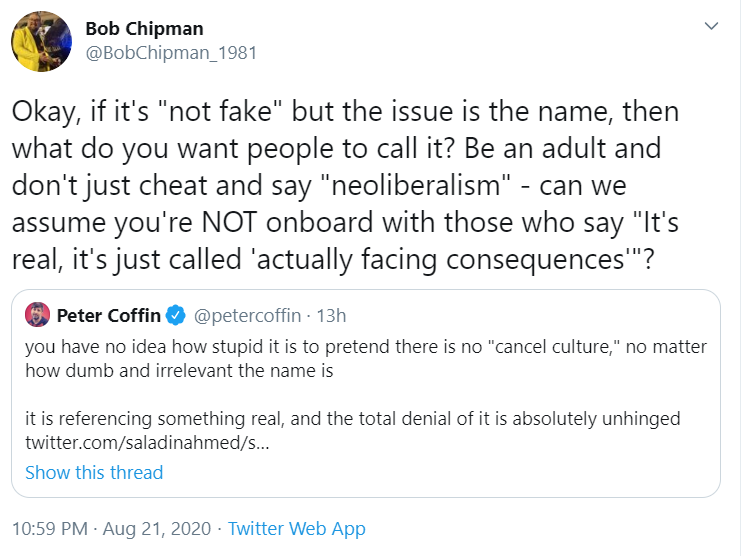Open the Bob Chipman display name

tap(144, 28)
